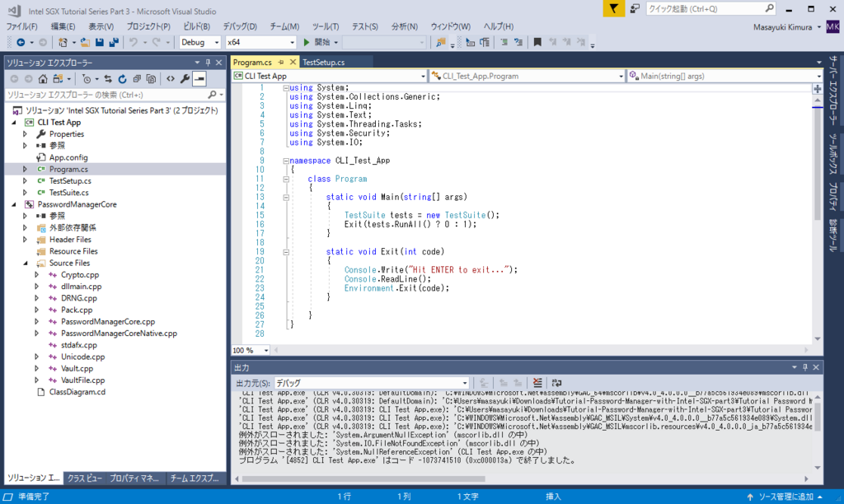Click the Comment Selection toolbar icon
The image size is (844, 504).
coord(504,42)
